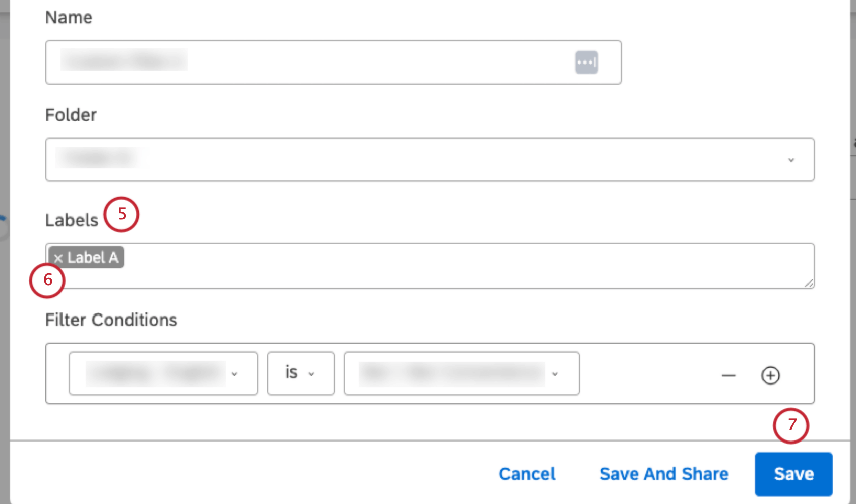
Task: Expand the "is" operator dropdown
Action: [311, 373]
